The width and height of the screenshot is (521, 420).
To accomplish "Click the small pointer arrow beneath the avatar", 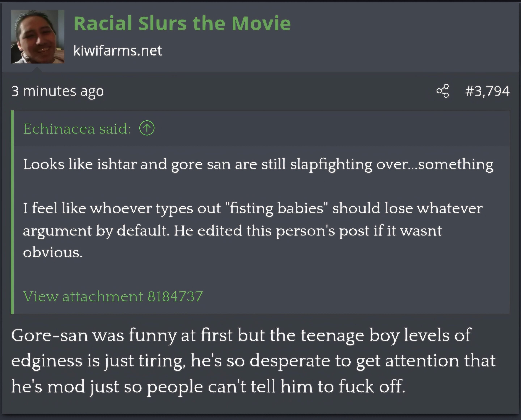I will pos(37,70).
